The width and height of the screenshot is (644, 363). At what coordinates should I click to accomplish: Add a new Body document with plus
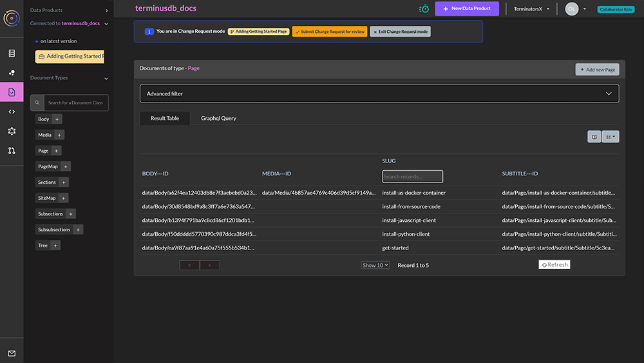[57, 119]
